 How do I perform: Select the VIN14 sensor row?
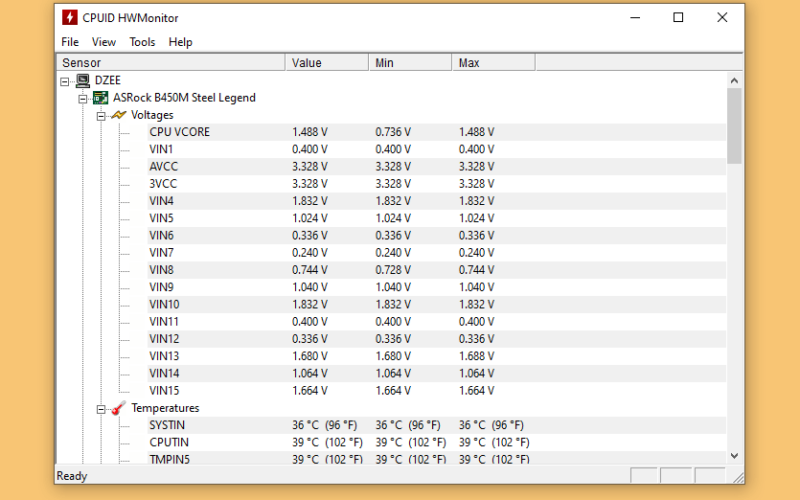437,373
